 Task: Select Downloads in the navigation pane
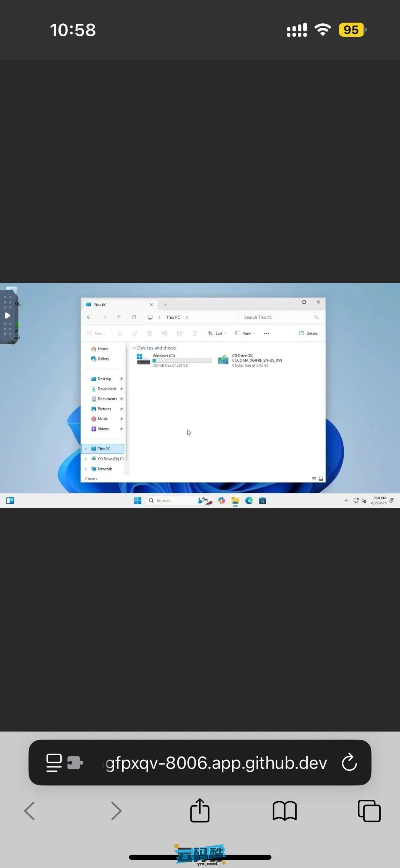coord(107,389)
